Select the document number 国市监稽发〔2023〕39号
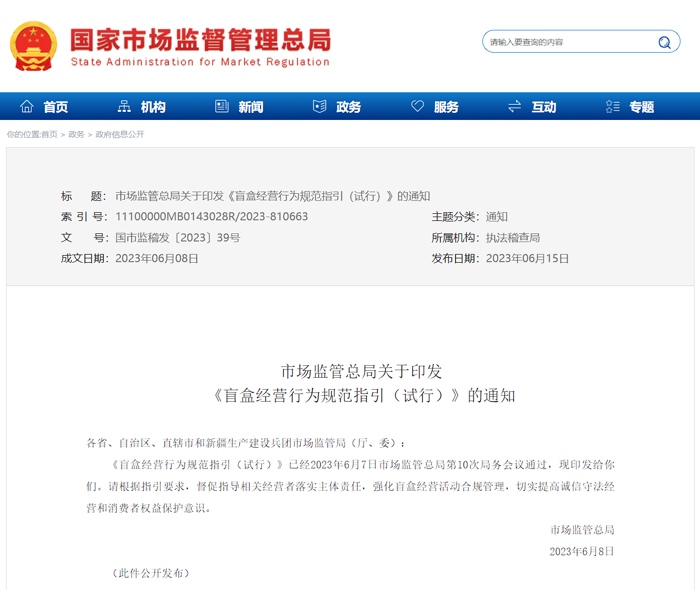 coord(178,238)
